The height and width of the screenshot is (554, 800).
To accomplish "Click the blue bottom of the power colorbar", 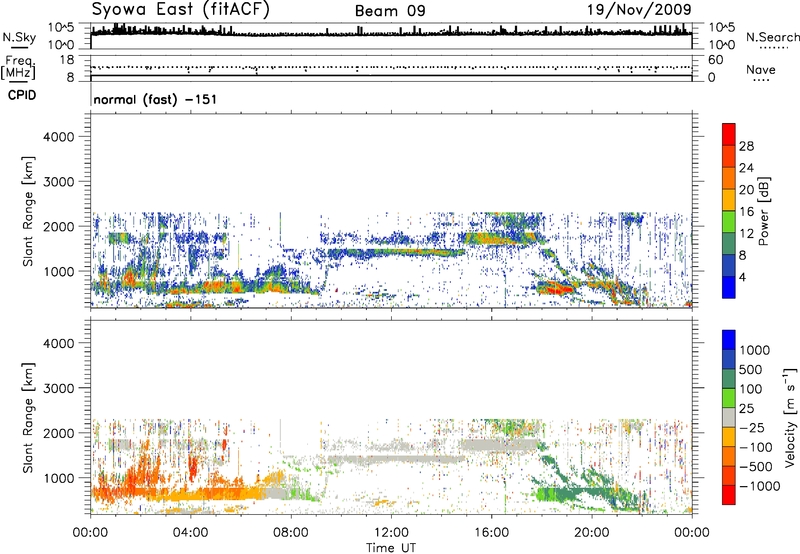I will tap(729, 287).
